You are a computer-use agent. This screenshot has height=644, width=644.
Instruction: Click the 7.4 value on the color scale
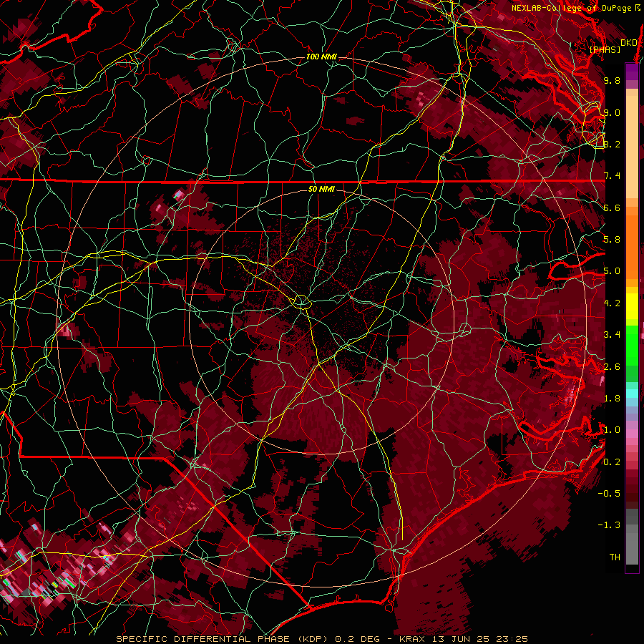[612, 176]
